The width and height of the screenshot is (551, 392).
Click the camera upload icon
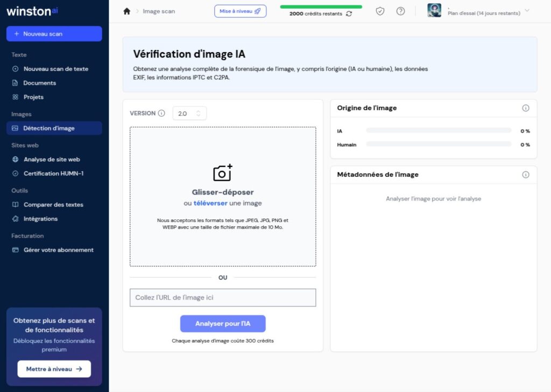(x=223, y=173)
